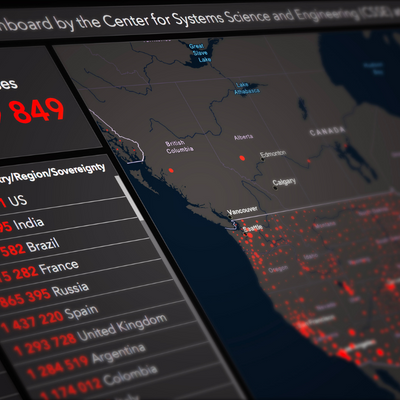This screenshot has width=400, height=400.
Task: Click the red total cases number 849
Action: pos(38,110)
